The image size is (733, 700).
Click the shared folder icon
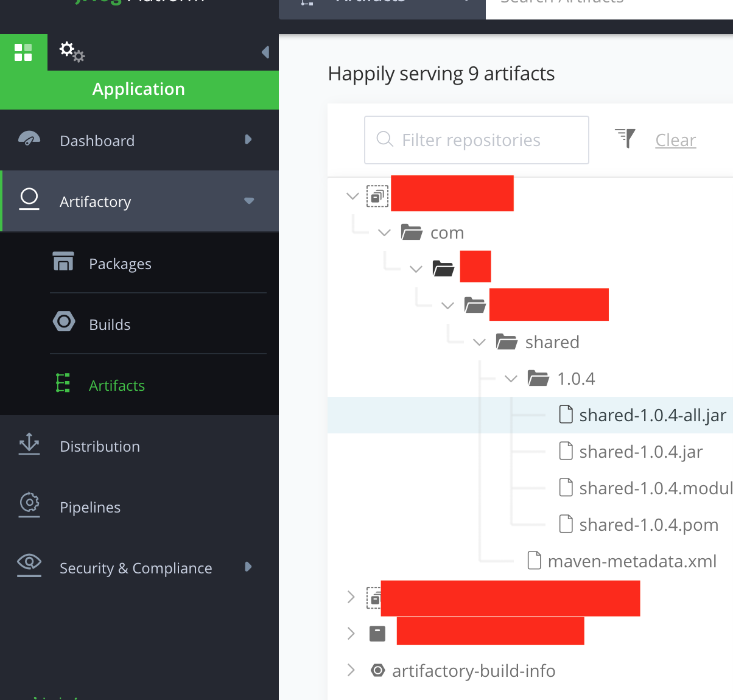click(507, 341)
